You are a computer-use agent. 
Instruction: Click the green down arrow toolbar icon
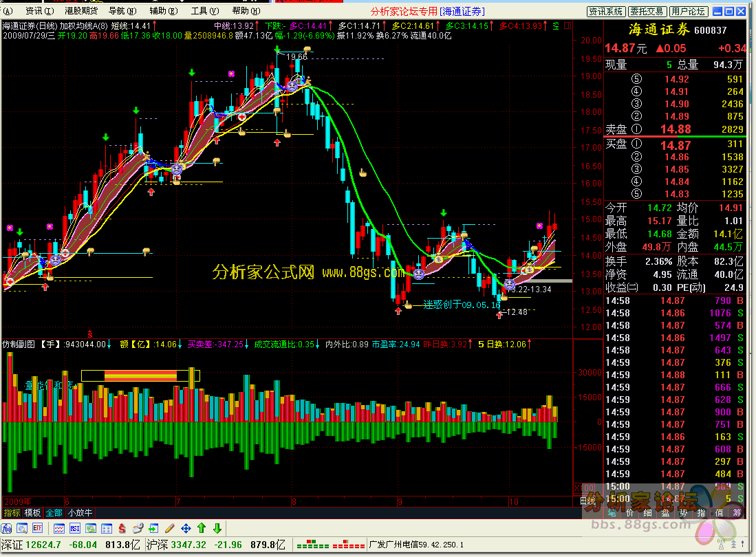click(x=217, y=529)
